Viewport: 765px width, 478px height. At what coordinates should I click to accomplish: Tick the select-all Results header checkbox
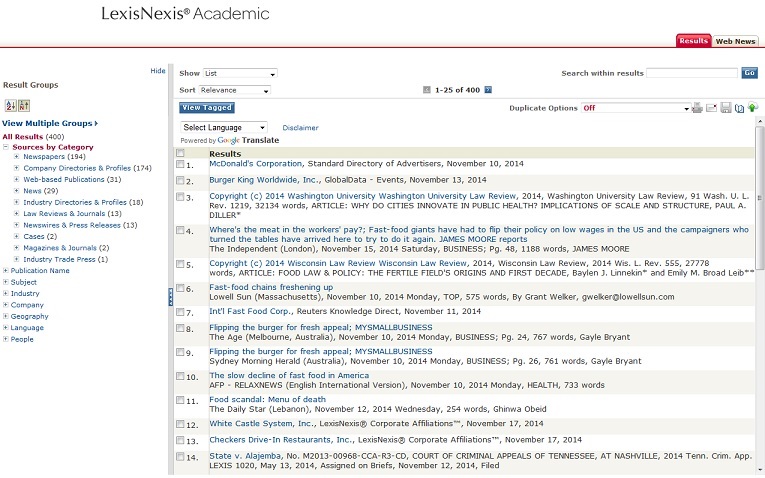point(180,153)
